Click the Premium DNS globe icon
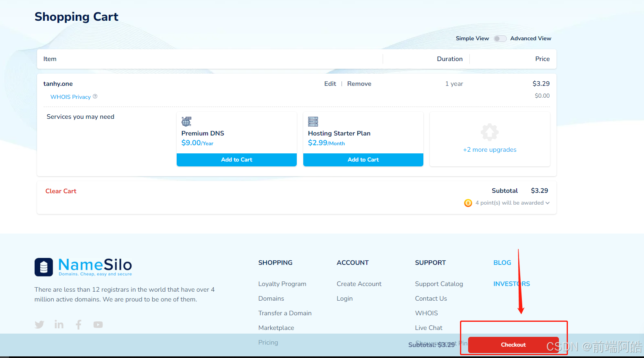 (186, 121)
